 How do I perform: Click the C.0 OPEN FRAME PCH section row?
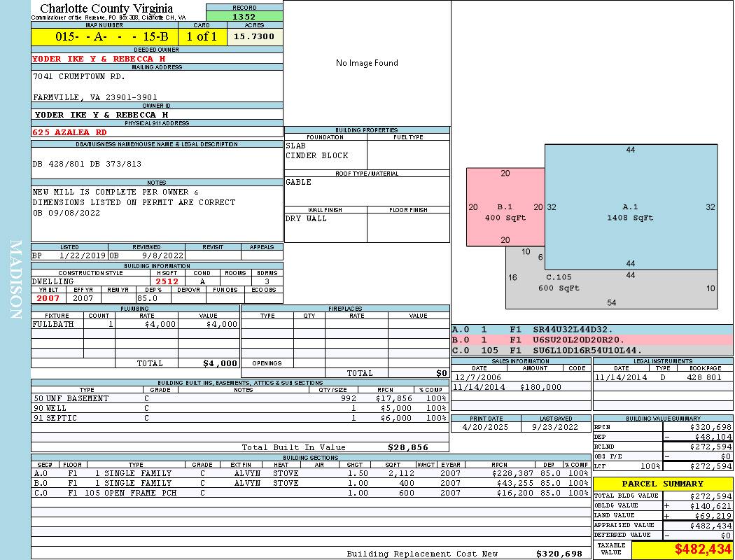point(310,493)
